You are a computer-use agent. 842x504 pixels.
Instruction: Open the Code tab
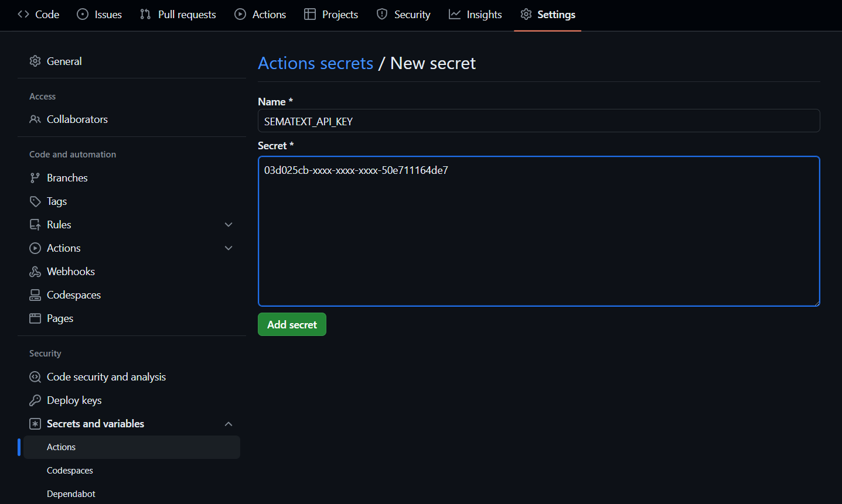[x=39, y=14]
